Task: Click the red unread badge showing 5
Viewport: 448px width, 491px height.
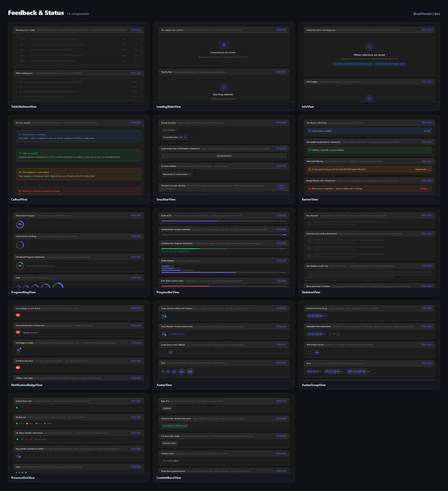Action: 18,332
